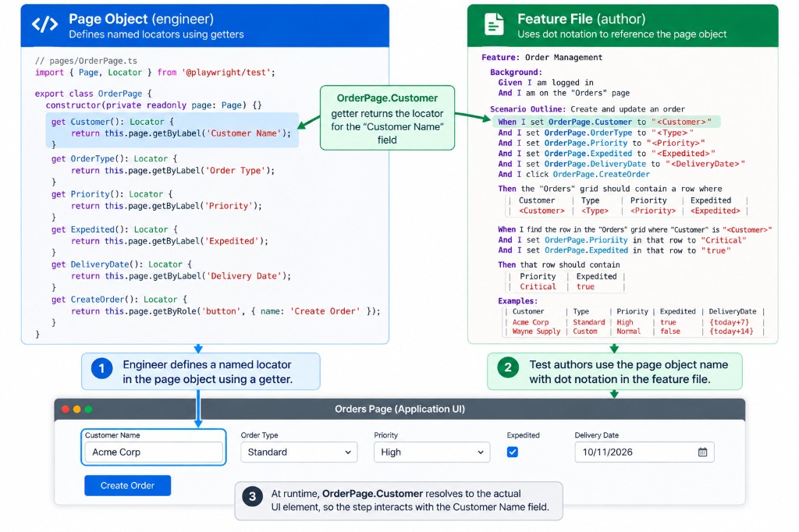Click the code brackets icon beside Page Object
Image resolution: width=799 pixels, height=532 pixels.
pos(44,24)
